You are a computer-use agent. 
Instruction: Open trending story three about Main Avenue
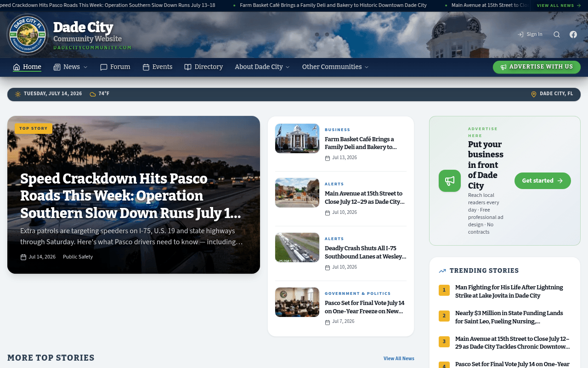point(513,343)
